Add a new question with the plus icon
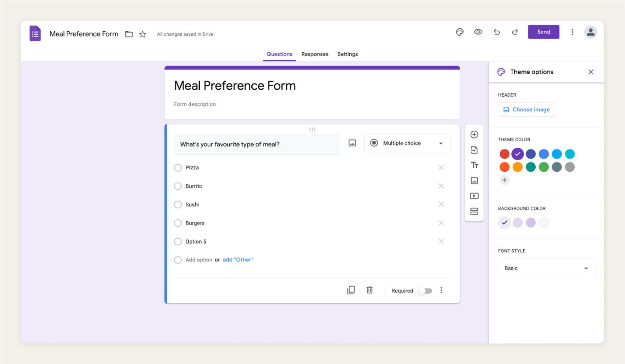This screenshot has width=625, height=364. click(474, 134)
